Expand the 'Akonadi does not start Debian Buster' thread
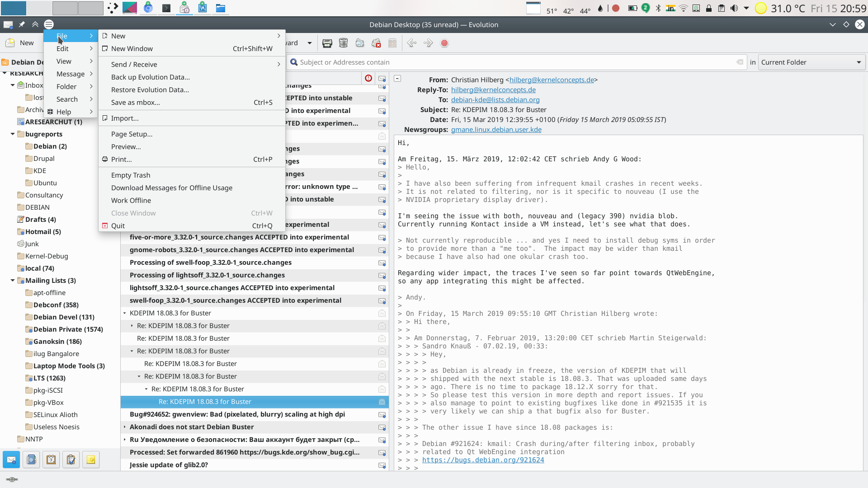The height and width of the screenshot is (488, 868). pos(125,427)
